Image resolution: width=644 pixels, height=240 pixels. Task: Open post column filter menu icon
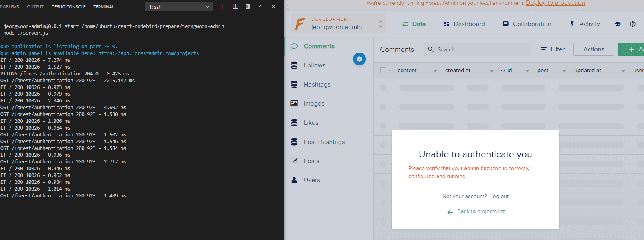pos(564,70)
